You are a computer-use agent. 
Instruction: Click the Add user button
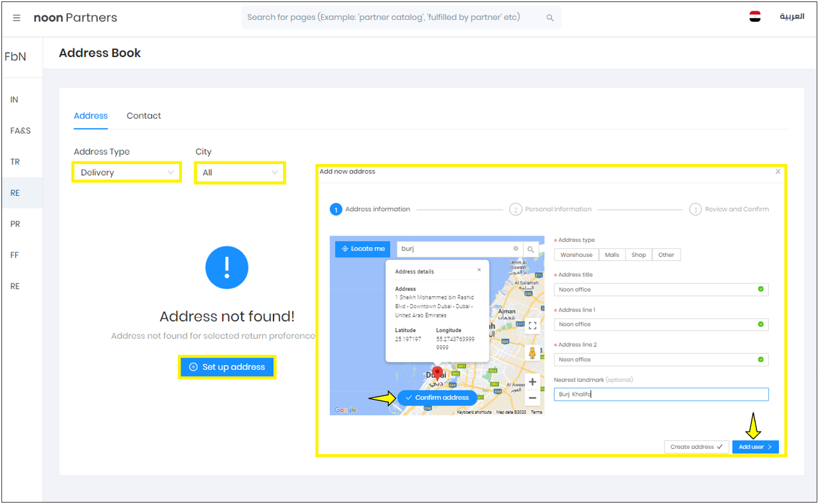click(x=756, y=447)
